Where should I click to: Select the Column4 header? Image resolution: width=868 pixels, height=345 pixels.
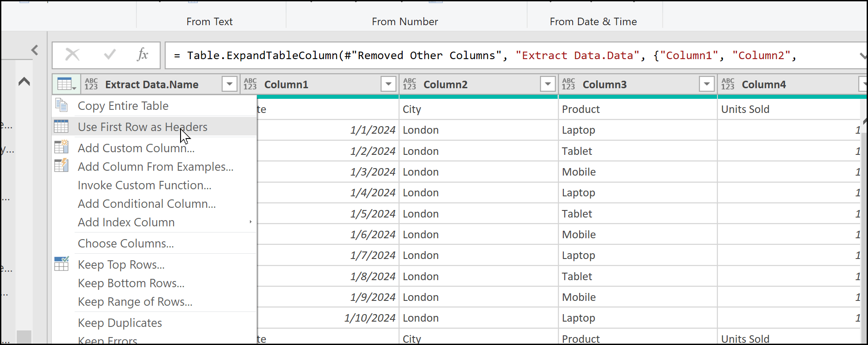tap(764, 85)
